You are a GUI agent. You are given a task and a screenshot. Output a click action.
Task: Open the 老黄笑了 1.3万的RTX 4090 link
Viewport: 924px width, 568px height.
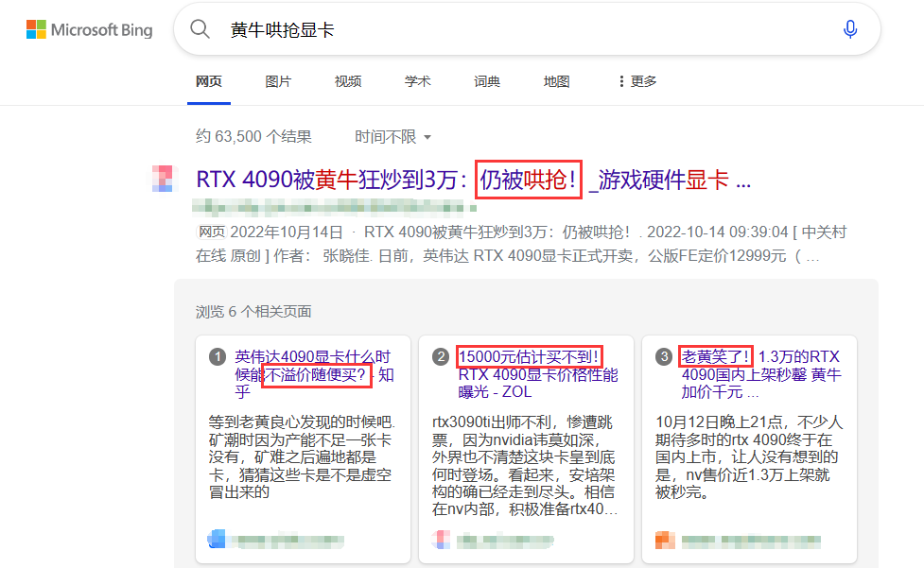[x=760, y=373]
